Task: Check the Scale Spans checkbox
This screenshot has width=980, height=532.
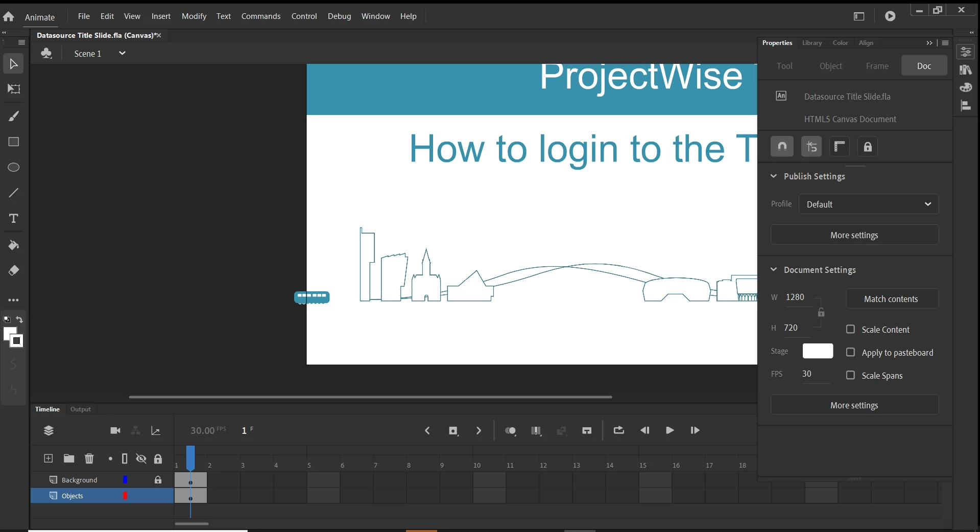Action: pos(850,375)
